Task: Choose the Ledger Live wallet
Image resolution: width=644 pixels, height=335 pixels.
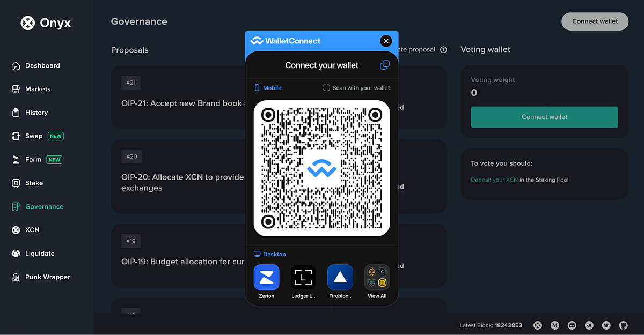Action: [x=303, y=277]
